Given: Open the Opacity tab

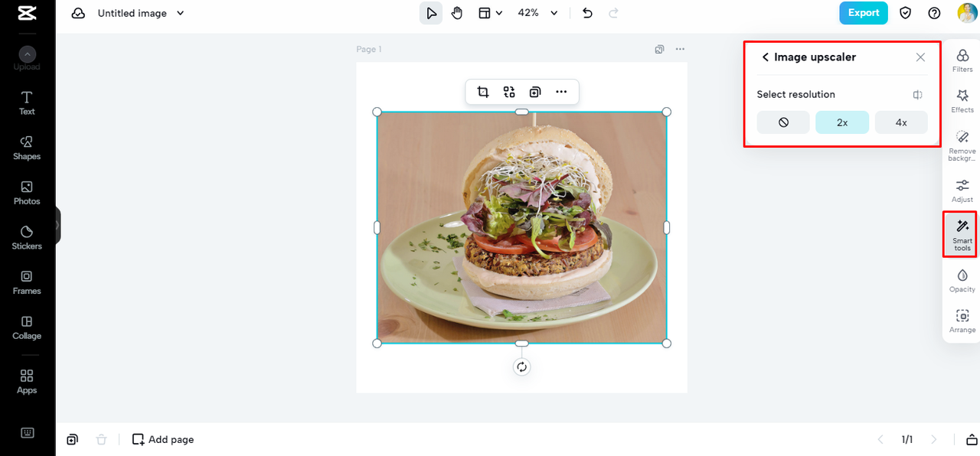Looking at the screenshot, I should (x=962, y=280).
